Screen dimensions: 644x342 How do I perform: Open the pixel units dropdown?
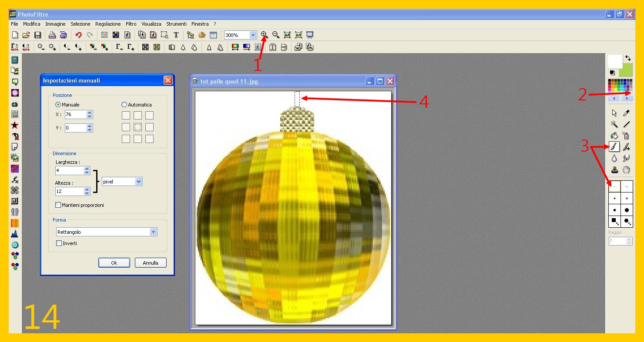click(x=138, y=182)
